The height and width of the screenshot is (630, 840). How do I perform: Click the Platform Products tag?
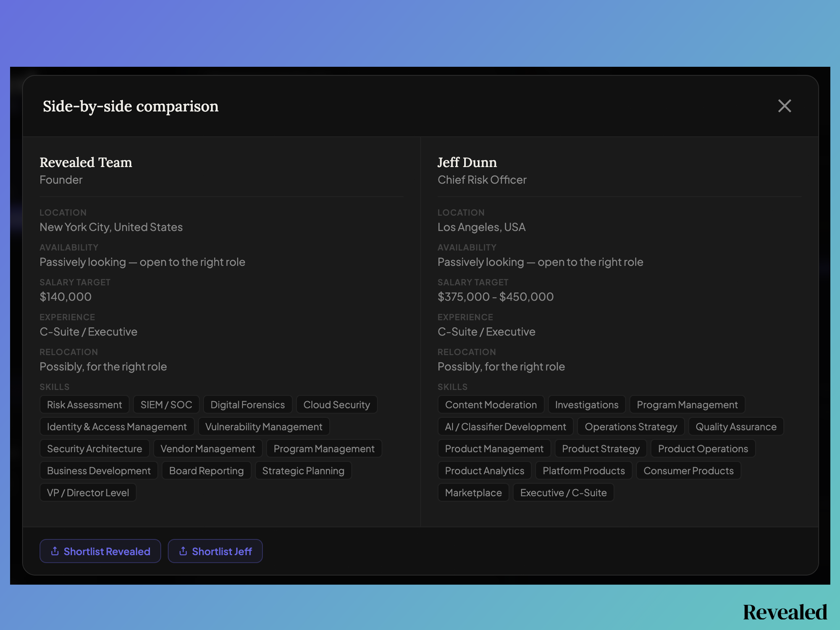click(584, 471)
